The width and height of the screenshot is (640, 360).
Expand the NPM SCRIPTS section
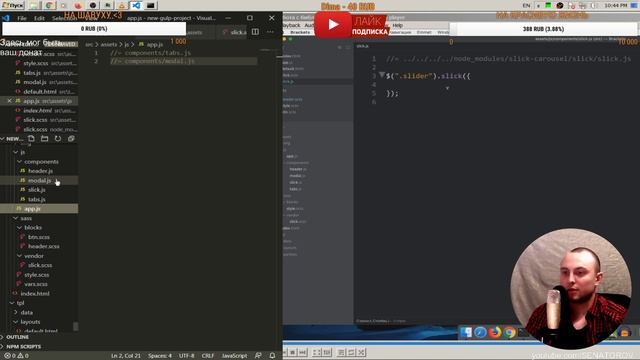click(23, 347)
